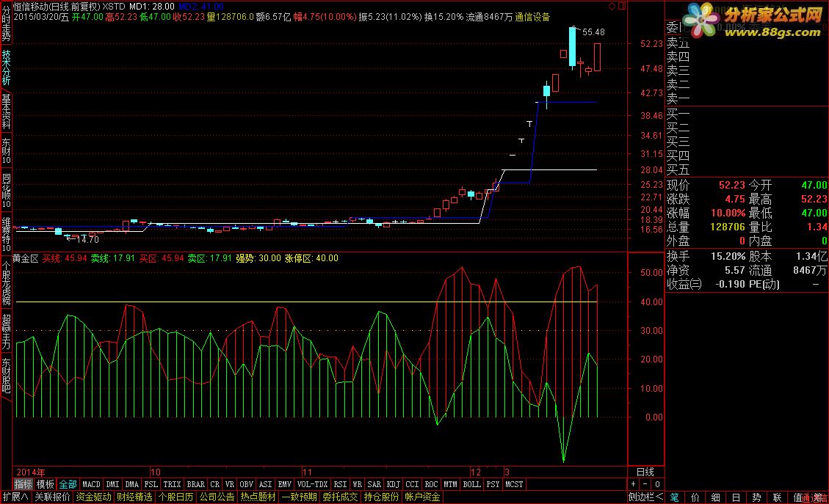The height and width of the screenshot is (504, 829).
Task: Switch to 技术分析 side tab
Action: click(x=6, y=67)
